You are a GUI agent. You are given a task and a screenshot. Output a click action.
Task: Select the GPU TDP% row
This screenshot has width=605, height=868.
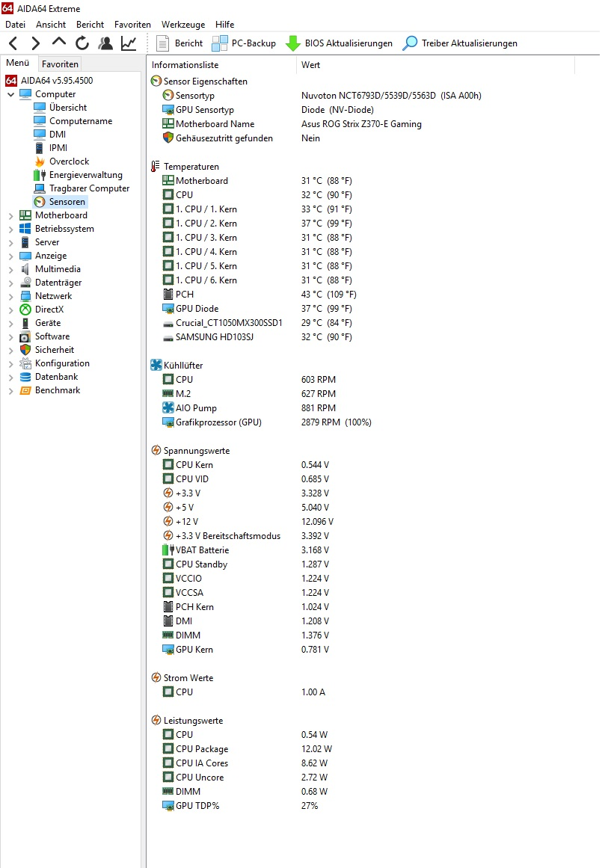[240, 805]
